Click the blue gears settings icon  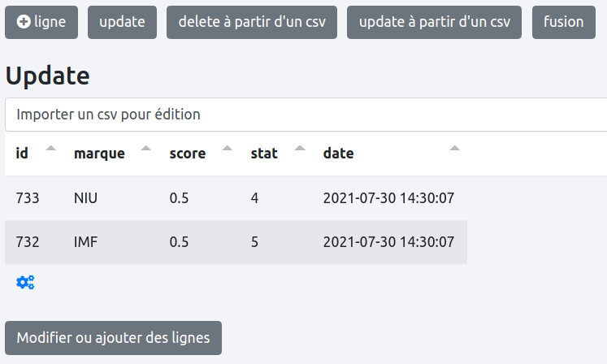click(25, 283)
